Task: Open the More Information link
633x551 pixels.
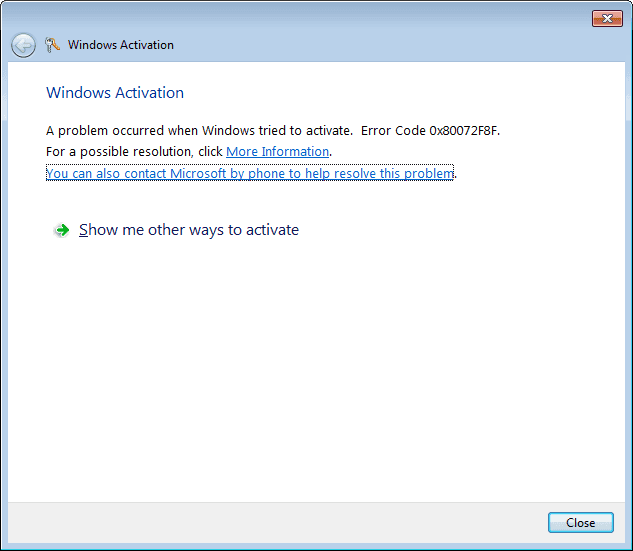Action: coord(277,152)
